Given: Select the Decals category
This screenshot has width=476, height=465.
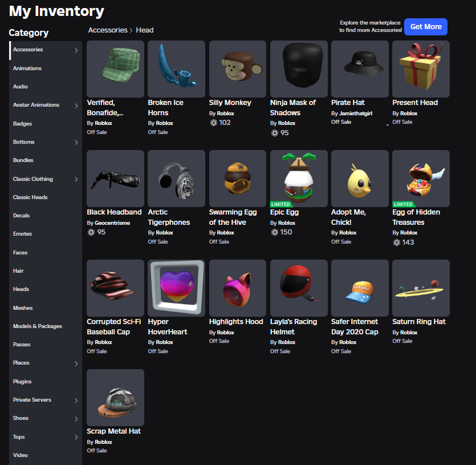Looking at the screenshot, I should click(x=46, y=216).
